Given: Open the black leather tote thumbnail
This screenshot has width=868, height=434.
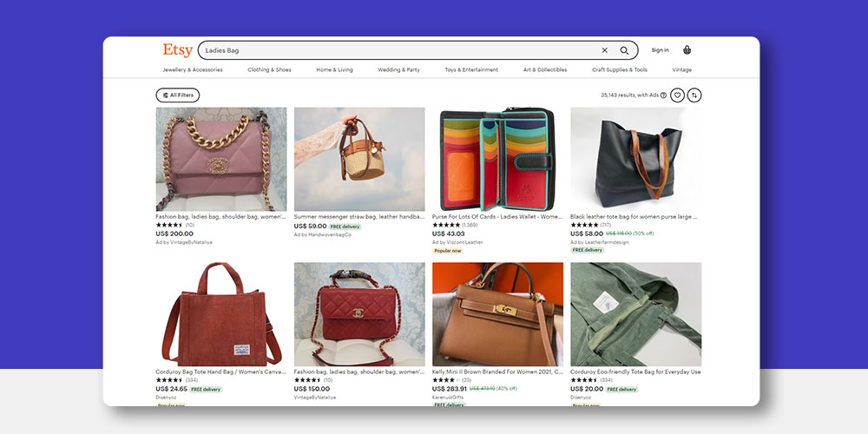Looking at the screenshot, I should [x=636, y=159].
